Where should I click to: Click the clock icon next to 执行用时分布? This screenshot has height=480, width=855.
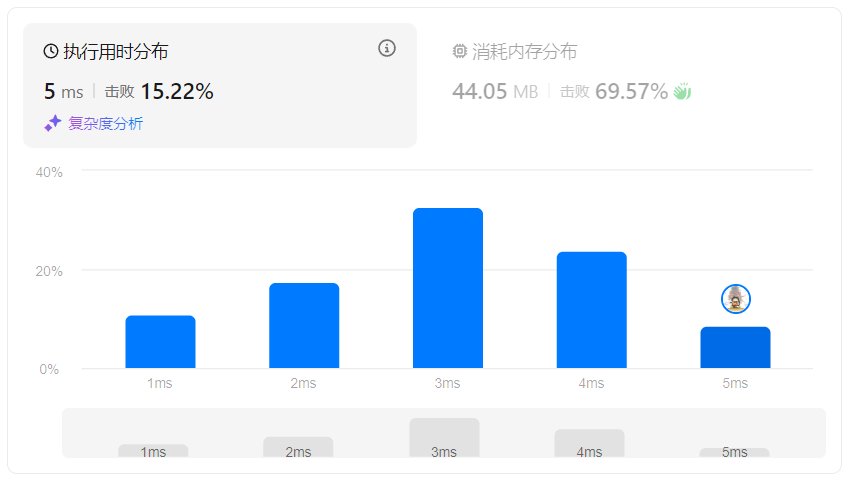tap(51, 52)
